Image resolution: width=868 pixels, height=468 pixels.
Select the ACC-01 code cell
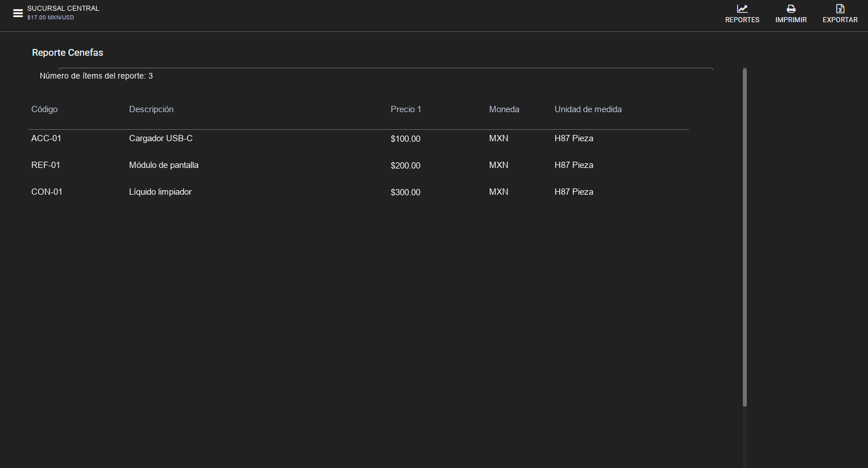pyautogui.click(x=46, y=138)
